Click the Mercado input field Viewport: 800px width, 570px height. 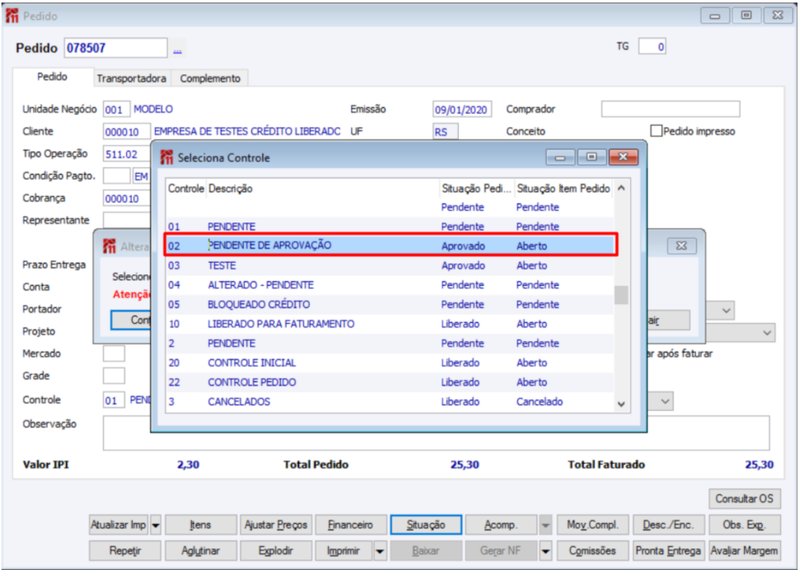click(x=114, y=353)
